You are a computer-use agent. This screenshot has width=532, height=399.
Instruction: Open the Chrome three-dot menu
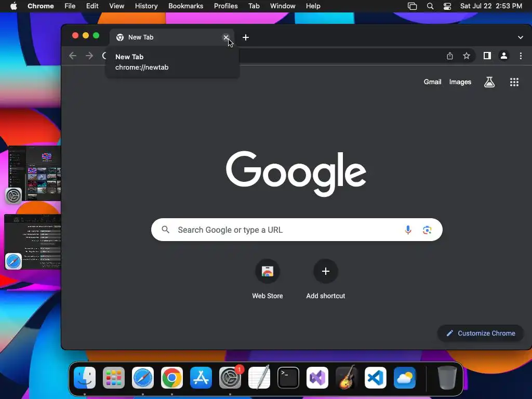[521, 56]
